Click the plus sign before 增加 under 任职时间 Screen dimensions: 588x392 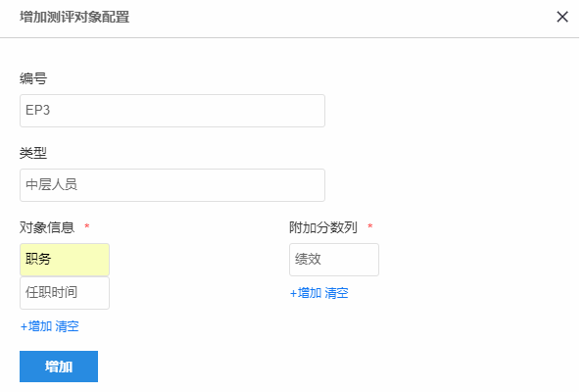[x=24, y=326]
